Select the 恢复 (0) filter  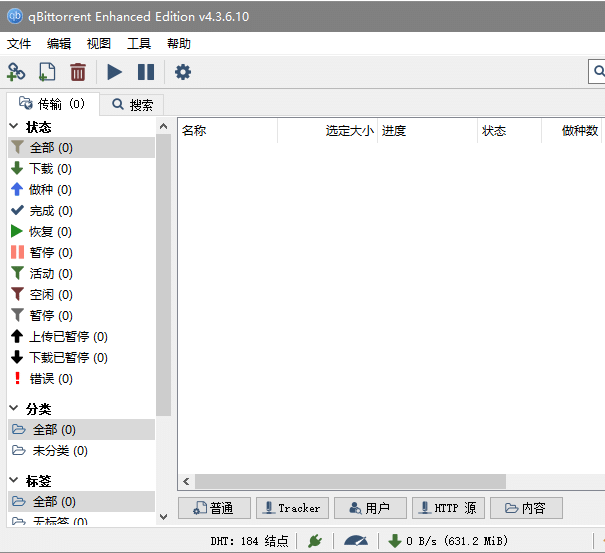(81, 232)
